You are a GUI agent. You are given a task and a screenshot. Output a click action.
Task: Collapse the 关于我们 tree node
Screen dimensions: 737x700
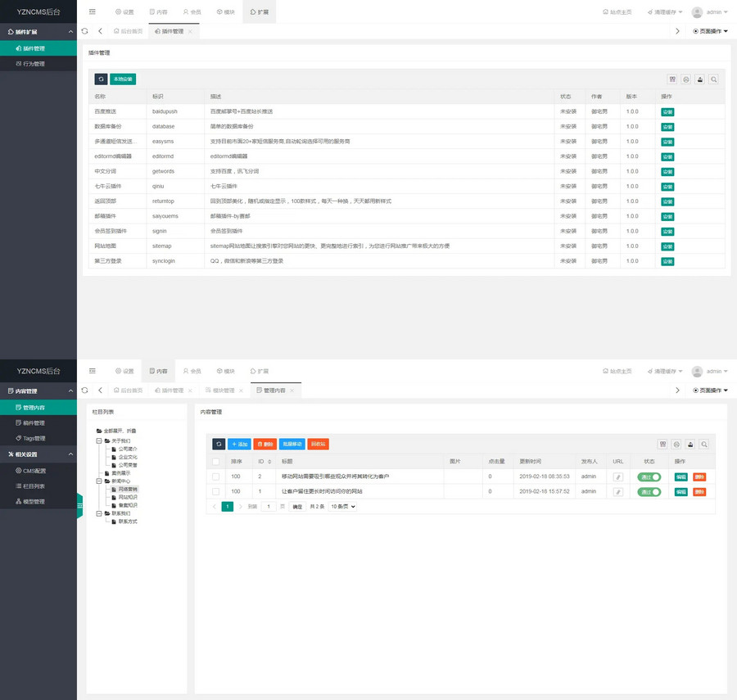pos(99,440)
